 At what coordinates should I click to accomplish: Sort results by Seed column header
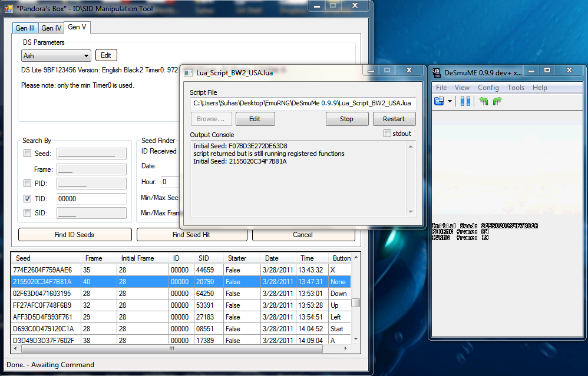[46, 258]
